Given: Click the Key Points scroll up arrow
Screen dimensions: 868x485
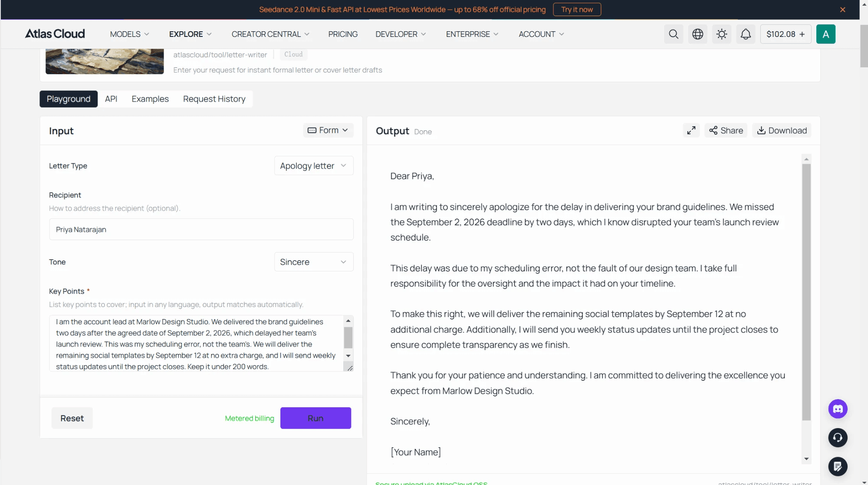Looking at the screenshot, I should coord(348,321).
